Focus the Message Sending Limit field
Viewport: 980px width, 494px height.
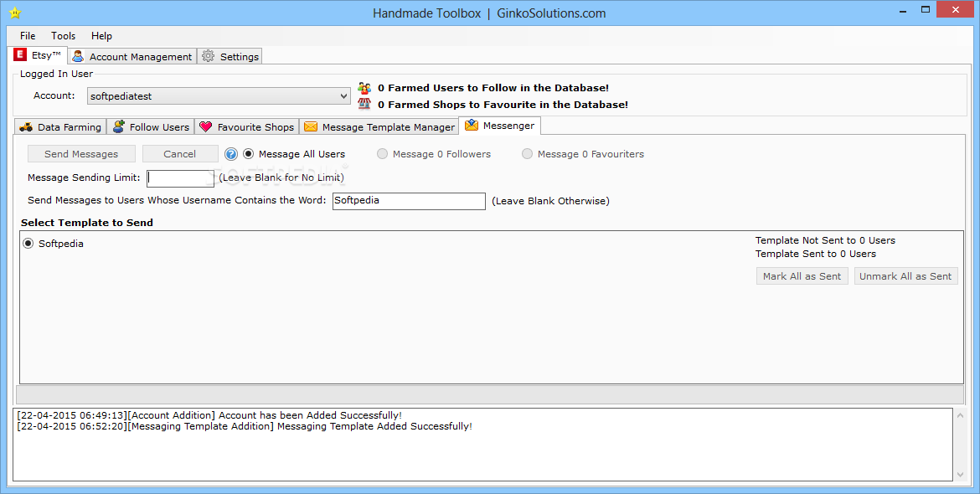click(x=181, y=178)
